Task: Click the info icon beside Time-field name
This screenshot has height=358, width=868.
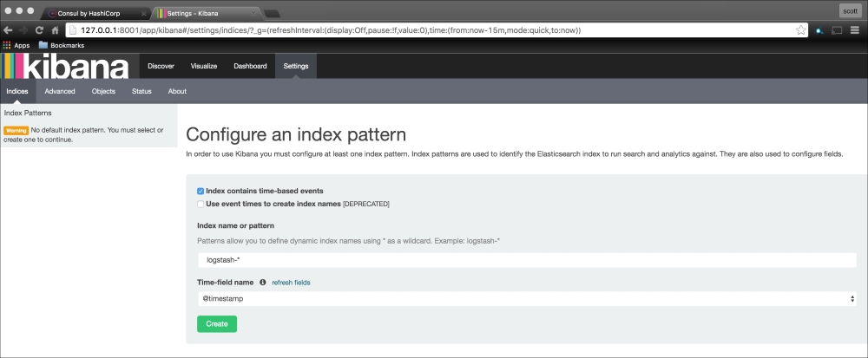Action: (263, 283)
